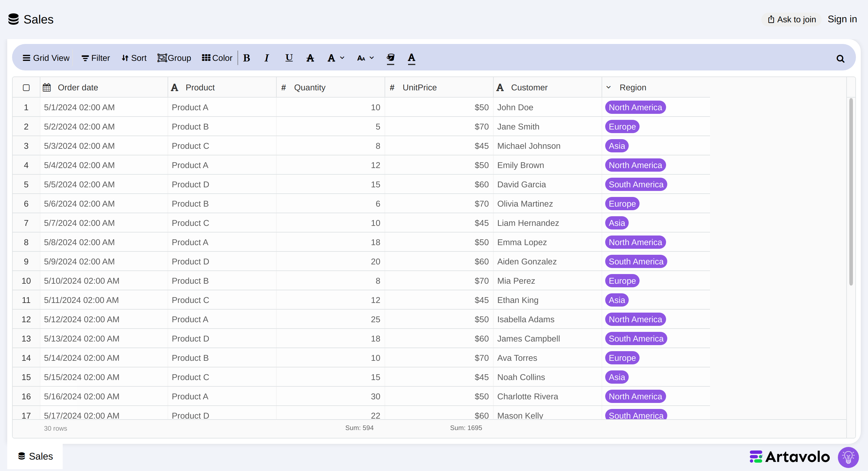868x471 pixels.
Task: Click the Artavolo logo
Action: (x=789, y=457)
